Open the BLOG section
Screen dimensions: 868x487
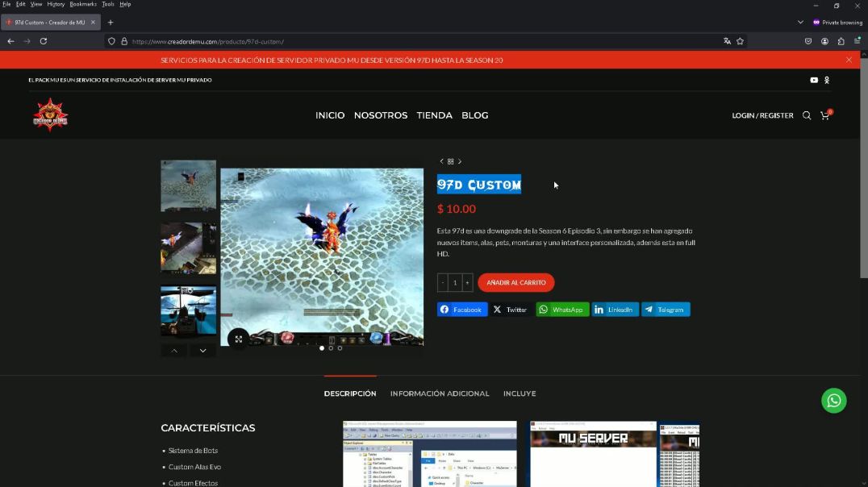(x=475, y=115)
